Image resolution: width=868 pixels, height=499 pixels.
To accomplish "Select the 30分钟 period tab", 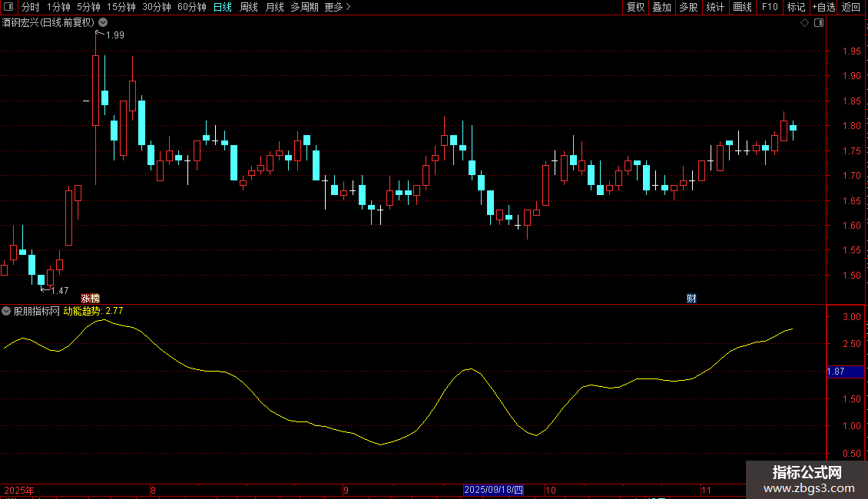I will [x=157, y=7].
